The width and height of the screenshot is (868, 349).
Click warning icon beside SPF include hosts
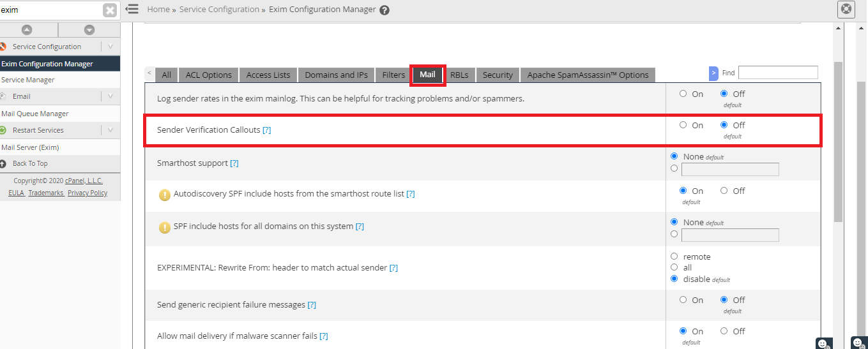point(164,227)
